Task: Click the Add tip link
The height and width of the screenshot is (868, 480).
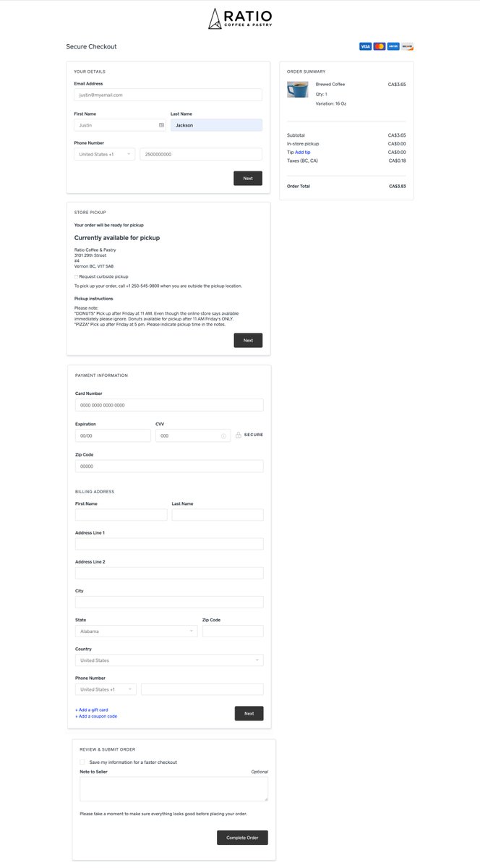Action: coord(303,152)
